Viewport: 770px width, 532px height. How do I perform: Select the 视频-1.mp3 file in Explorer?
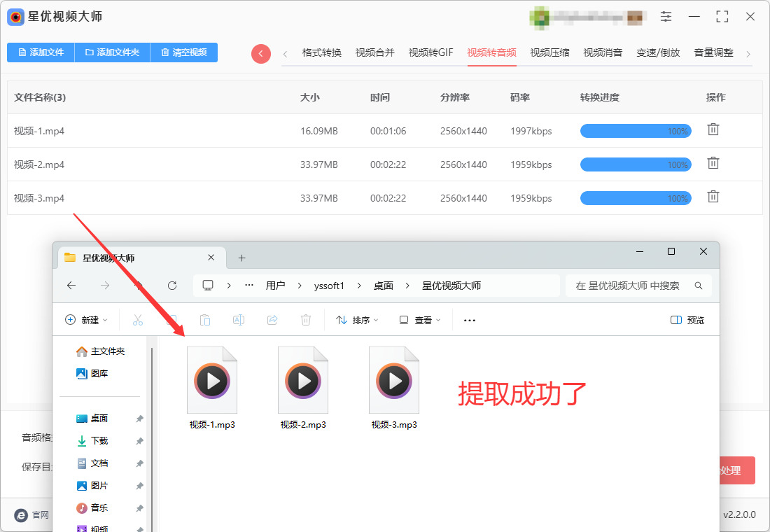point(212,388)
